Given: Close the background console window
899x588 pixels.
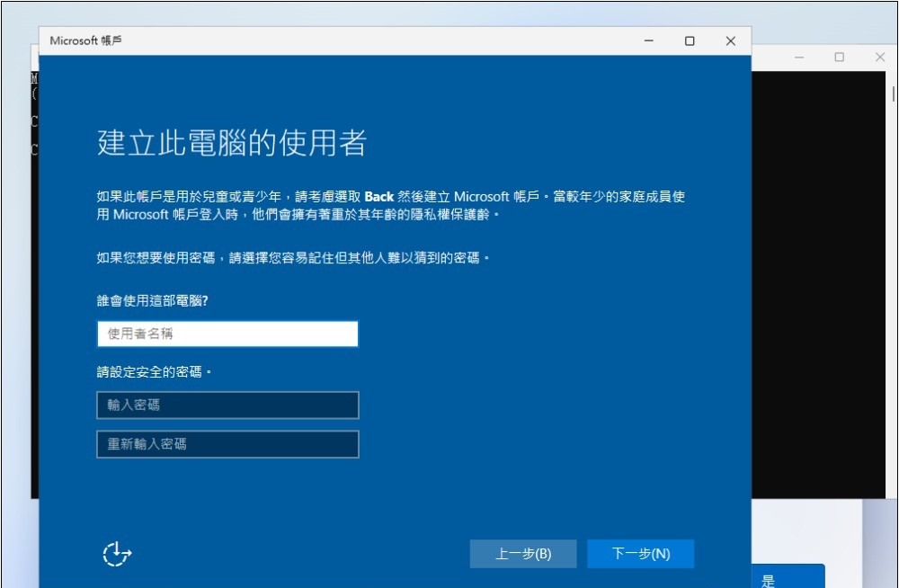Looking at the screenshot, I should (x=880, y=58).
